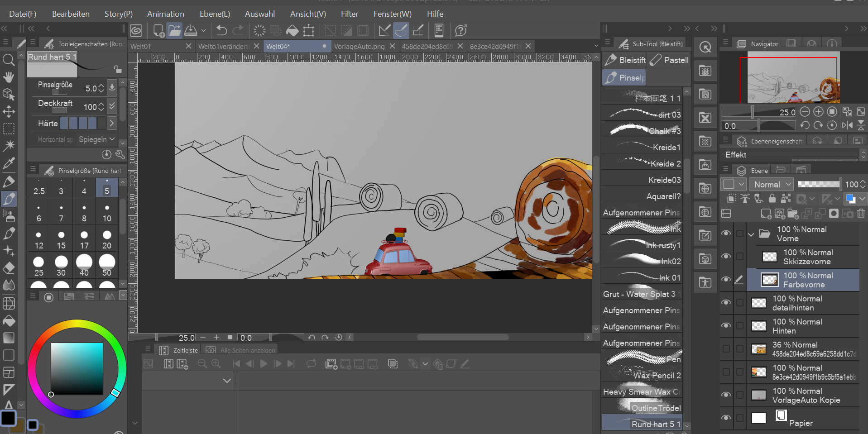
Task: Zoom out using Navigator minus icon
Action: 805,112
